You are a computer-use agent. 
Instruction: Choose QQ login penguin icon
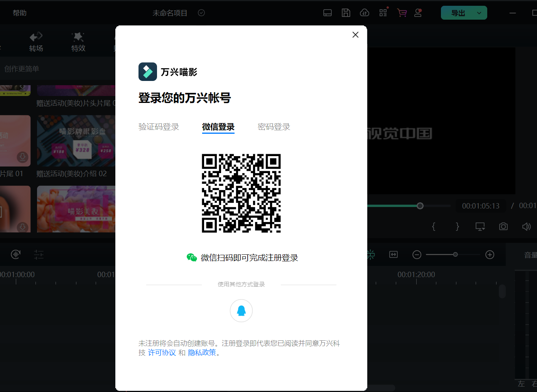click(x=241, y=311)
